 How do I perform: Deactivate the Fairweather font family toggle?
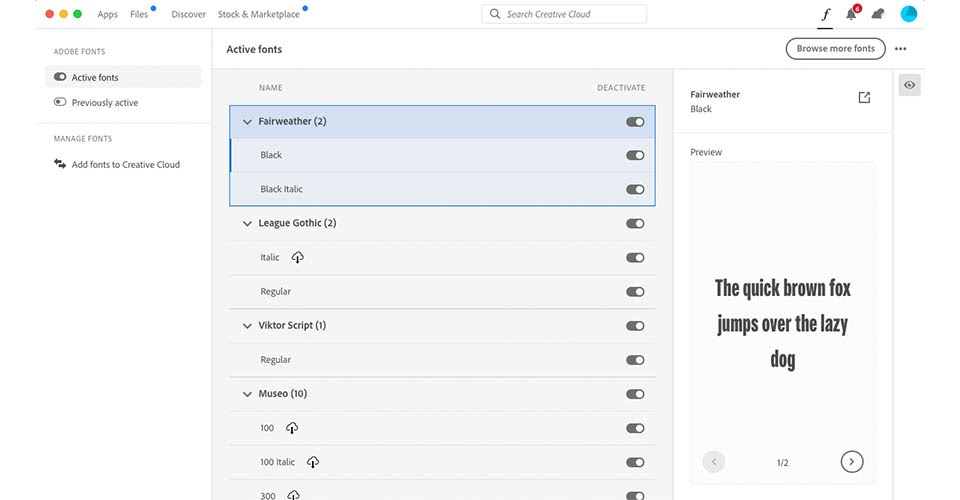tap(635, 122)
